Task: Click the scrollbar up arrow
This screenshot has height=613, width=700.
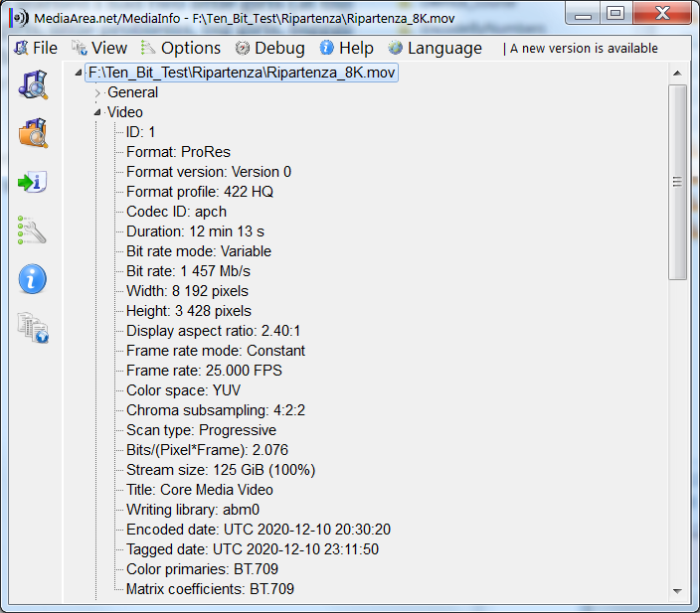Action: (x=677, y=74)
